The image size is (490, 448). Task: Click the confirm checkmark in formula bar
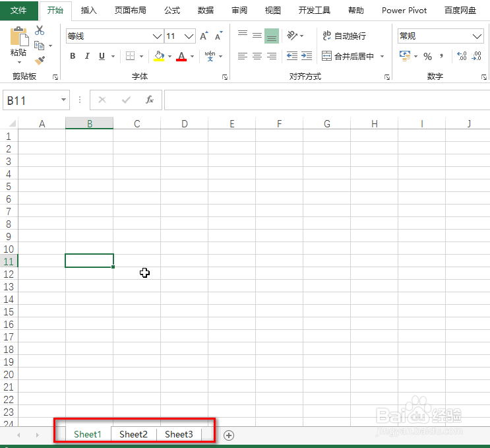coord(126,100)
